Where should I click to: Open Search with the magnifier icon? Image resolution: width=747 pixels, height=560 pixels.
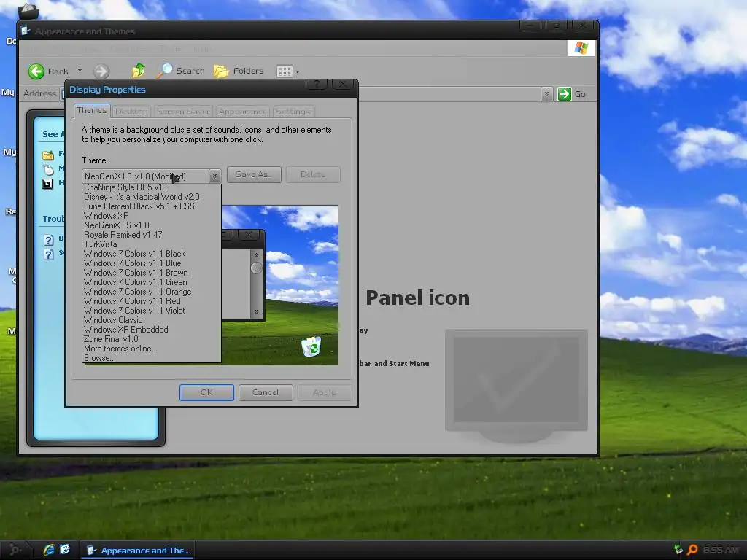[x=164, y=71]
